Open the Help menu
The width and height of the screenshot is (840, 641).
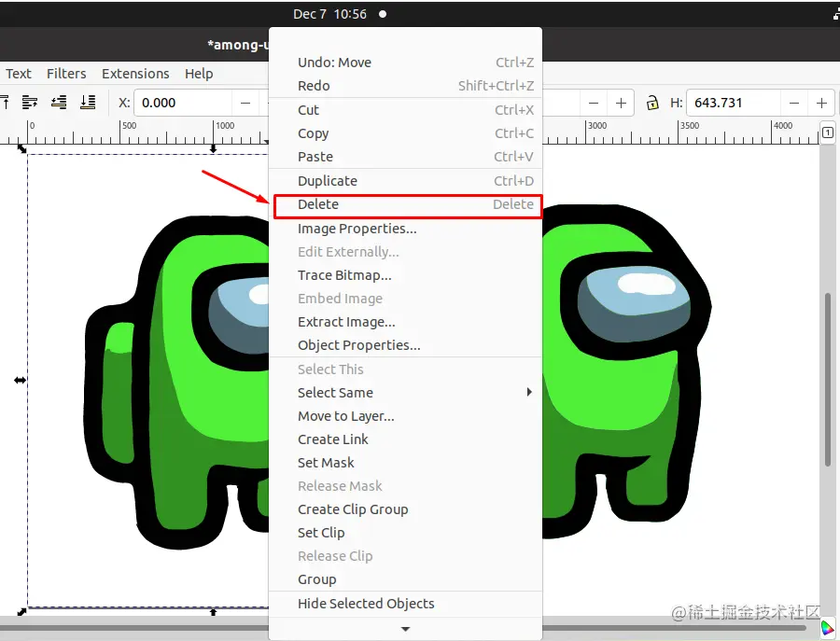(199, 74)
